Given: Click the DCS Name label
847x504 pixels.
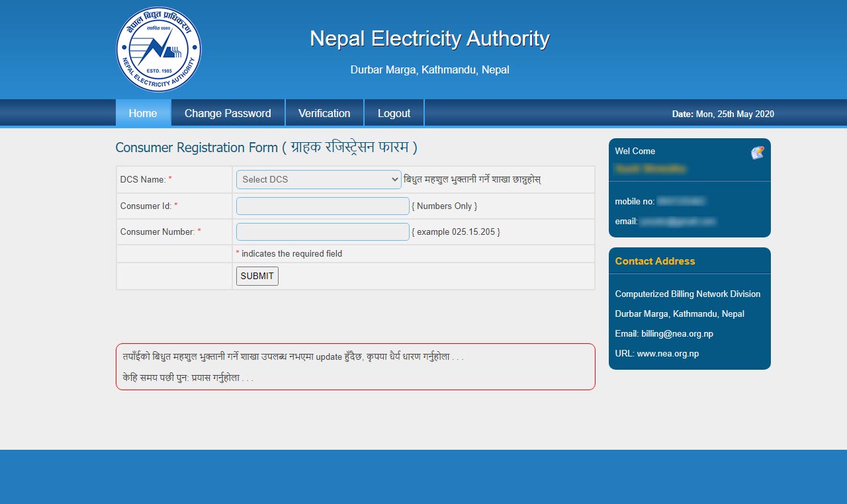Looking at the screenshot, I should coord(146,179).
